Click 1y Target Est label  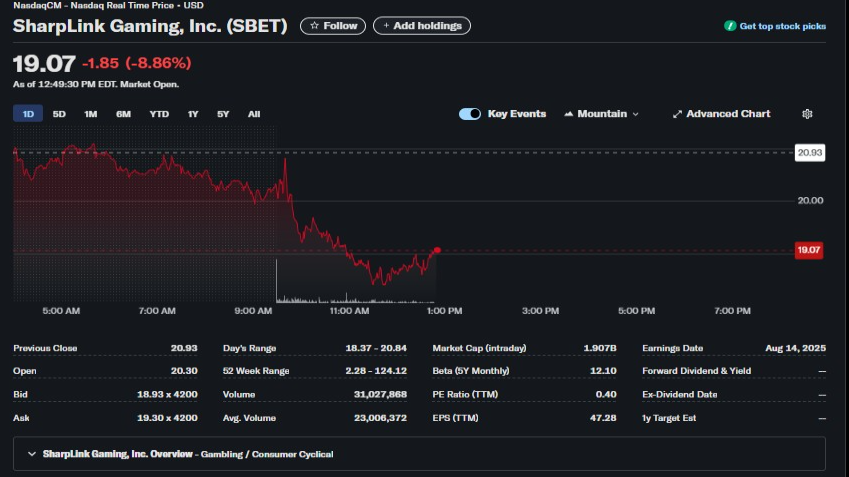click(669, 418)
